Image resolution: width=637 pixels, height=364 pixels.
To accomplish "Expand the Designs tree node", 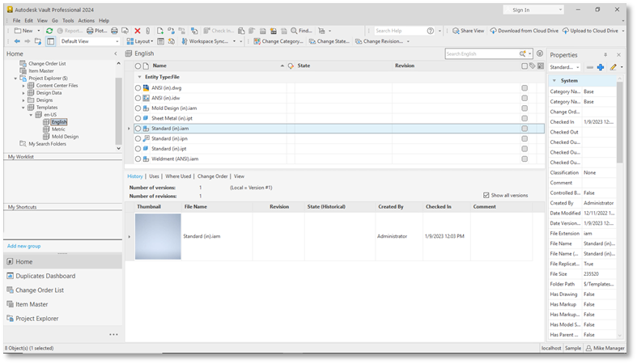I will point(23,100).
